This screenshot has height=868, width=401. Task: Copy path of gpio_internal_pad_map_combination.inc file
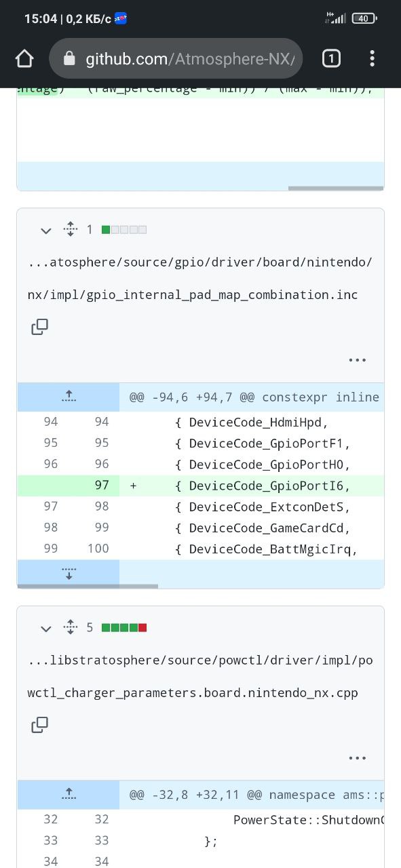40,327
